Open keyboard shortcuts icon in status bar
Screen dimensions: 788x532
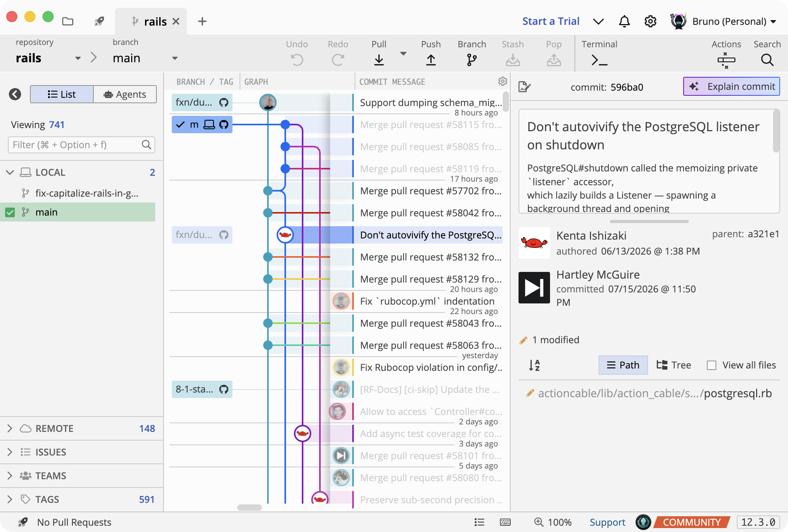[x=505, y=522]
